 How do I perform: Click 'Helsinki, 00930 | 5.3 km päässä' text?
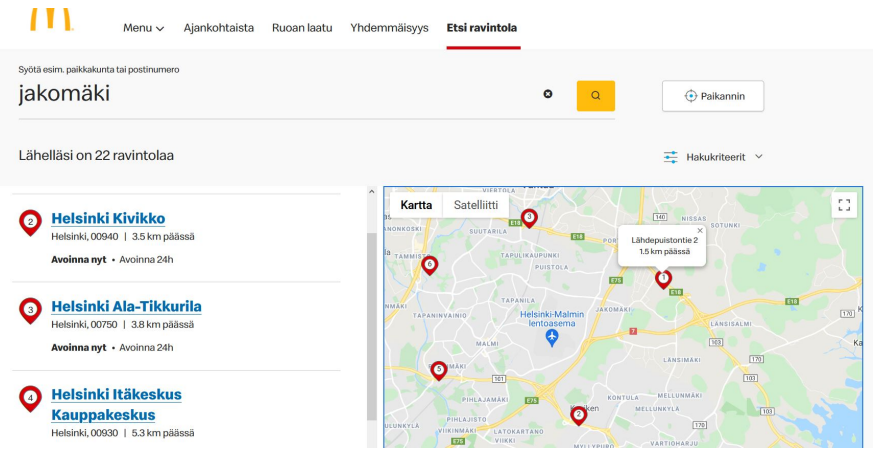123,432
